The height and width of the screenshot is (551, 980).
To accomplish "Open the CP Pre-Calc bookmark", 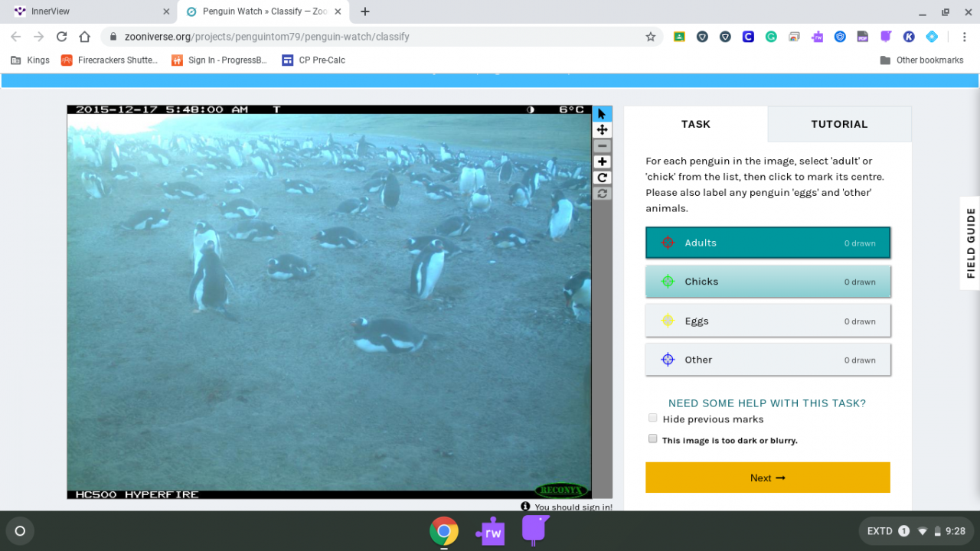I will click(314, 60).
